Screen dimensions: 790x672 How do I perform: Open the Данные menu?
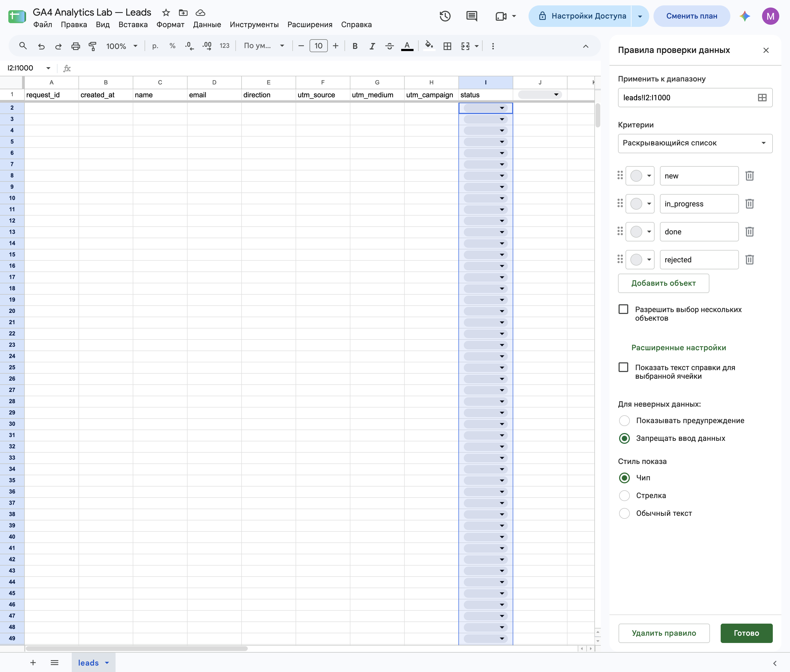click(x=207, y=24)
